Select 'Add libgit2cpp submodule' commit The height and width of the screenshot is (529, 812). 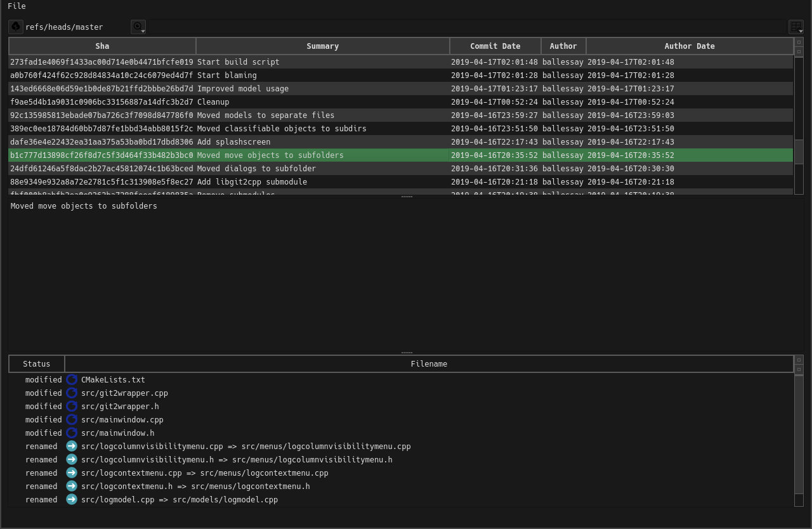pos(401,182)
